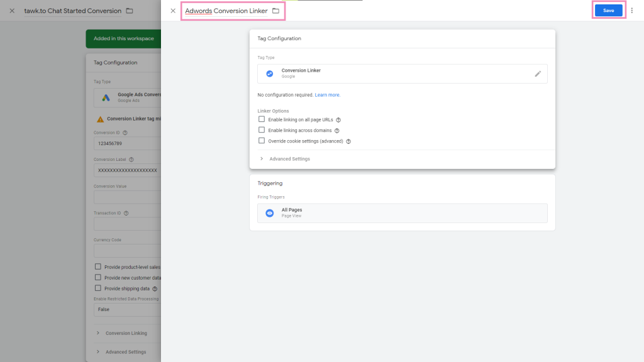Viewport: 644px width, 362px height.
Task: Click the Conversion Linker warning triangle icon
Action: click(x=100, y=119)
